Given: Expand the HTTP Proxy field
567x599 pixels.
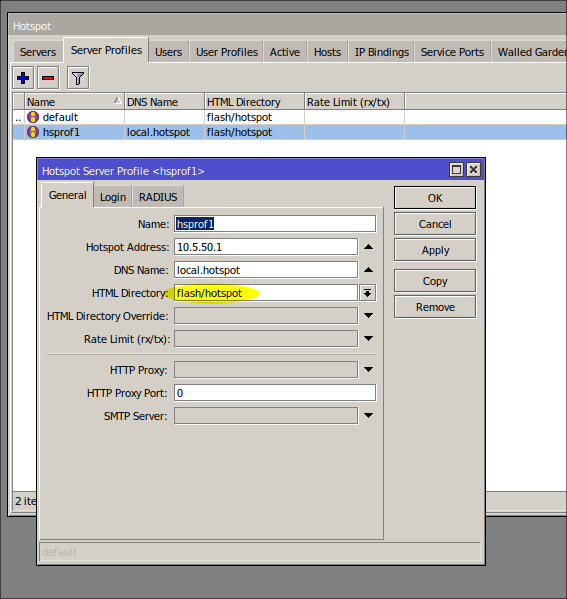Looking at the screenshot, I should 368,370.
